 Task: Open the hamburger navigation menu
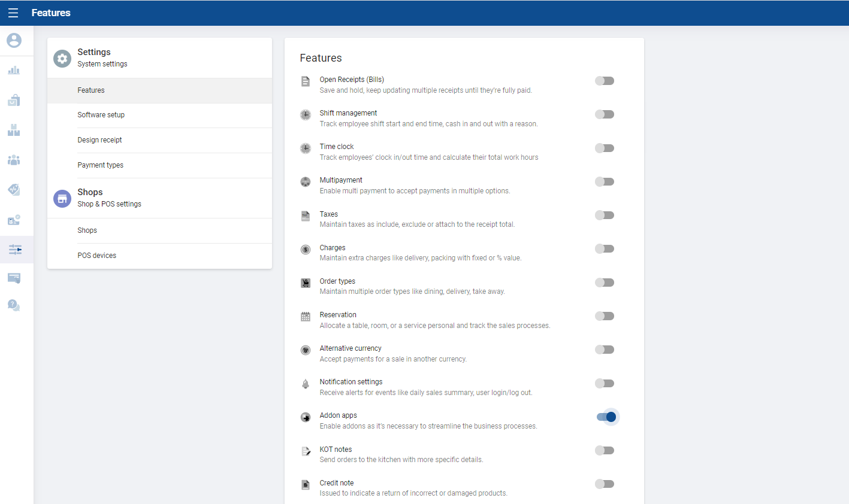pyautogui.click(x=13, y=13)
